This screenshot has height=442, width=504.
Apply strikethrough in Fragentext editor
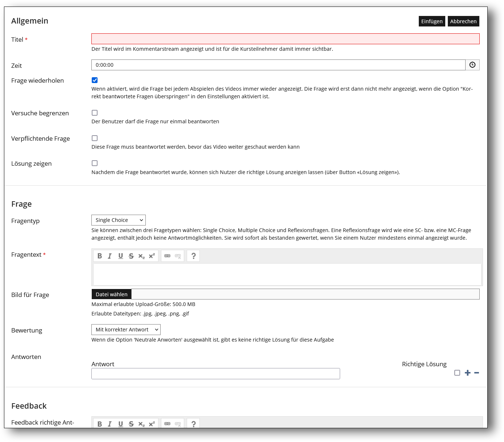131,256
